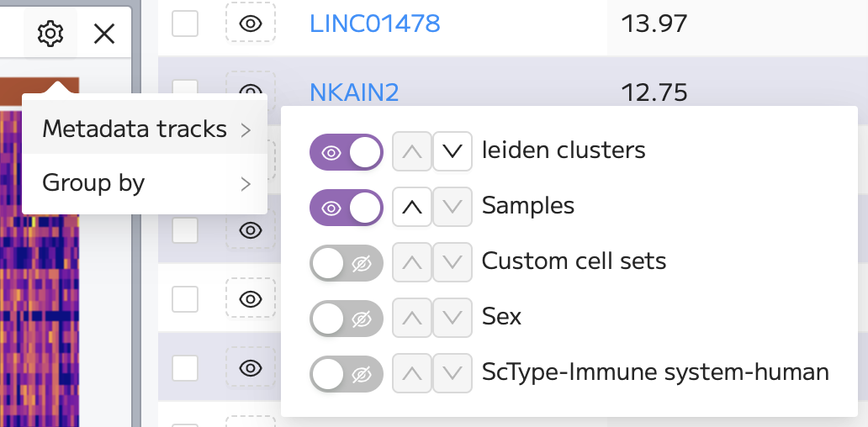
Task: Open the heatmap settings gear icon
Action: [x=50, y=34]
